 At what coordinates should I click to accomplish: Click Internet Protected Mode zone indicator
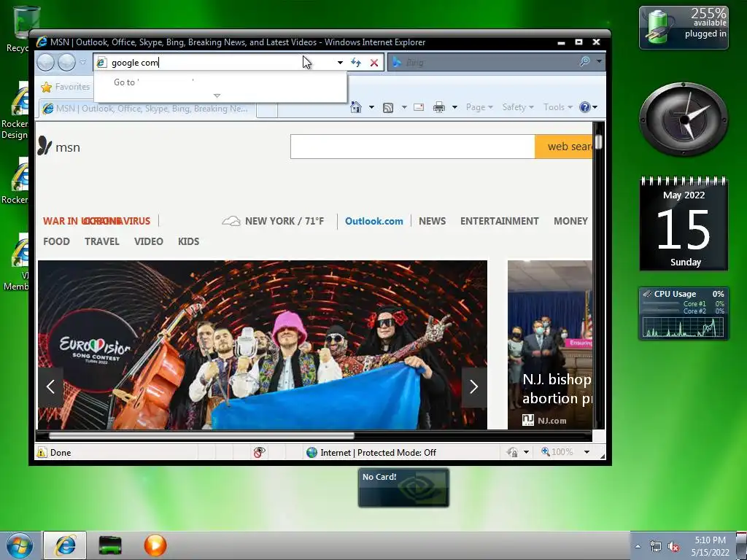pyautogui.click(x=371, y=452)
